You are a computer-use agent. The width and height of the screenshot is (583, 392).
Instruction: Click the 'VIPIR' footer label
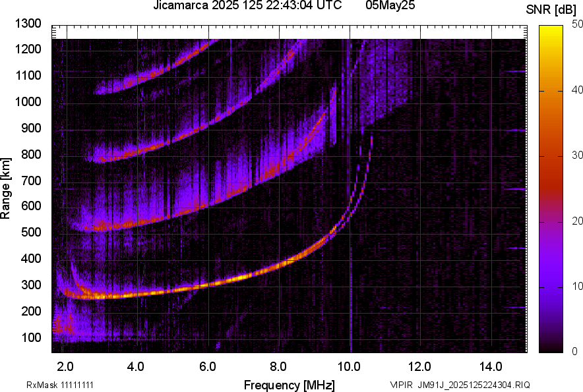click(401, 385)
